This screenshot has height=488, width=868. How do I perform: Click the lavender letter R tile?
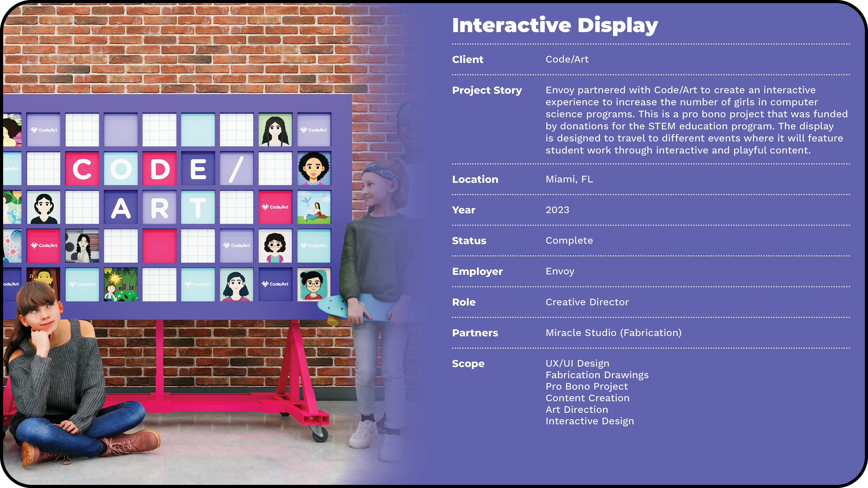pos(159,207)
